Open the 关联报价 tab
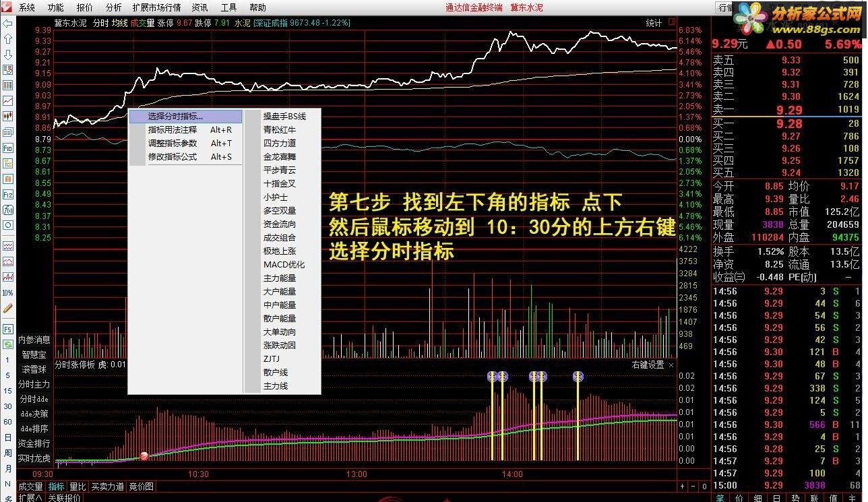The image size is (868, 502). click(65, 498)
